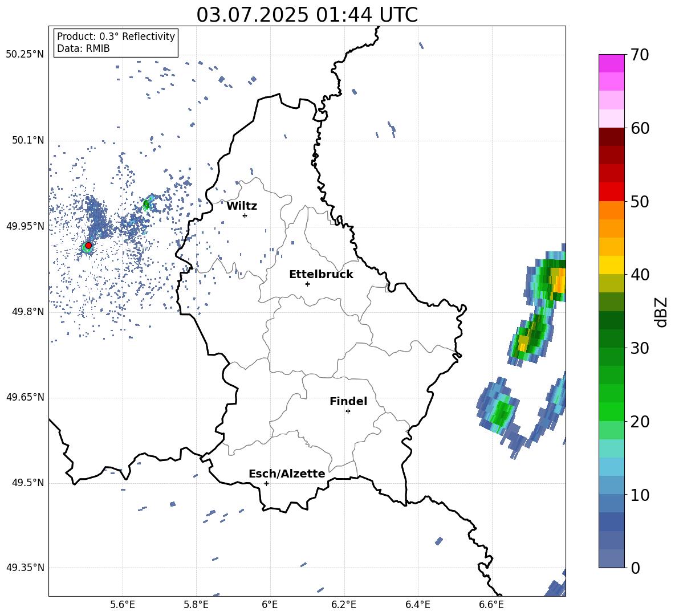Screen dimensions: 675x616
Task: Click the colorbar tick label 50
Action: click(x=639, y=201)
